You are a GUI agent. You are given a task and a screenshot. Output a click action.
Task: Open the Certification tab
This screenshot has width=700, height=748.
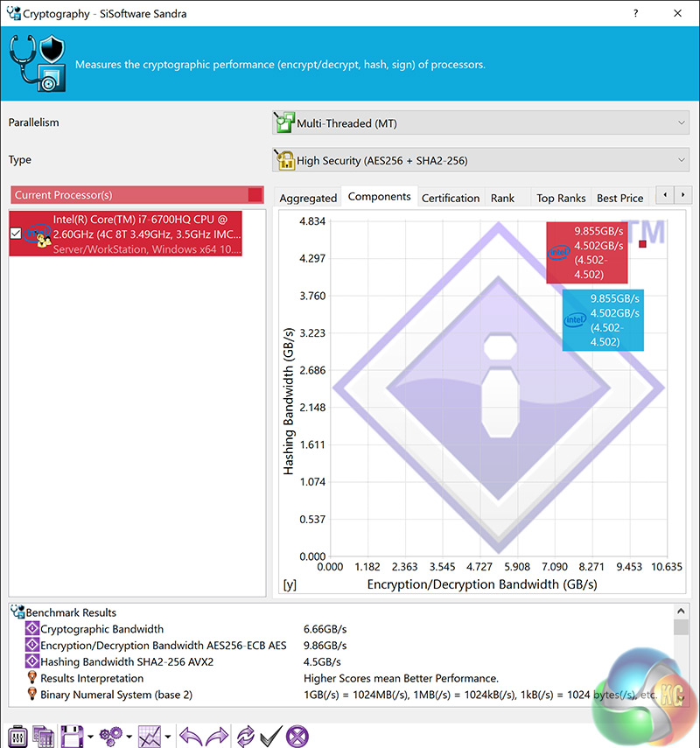pos(451,198)
